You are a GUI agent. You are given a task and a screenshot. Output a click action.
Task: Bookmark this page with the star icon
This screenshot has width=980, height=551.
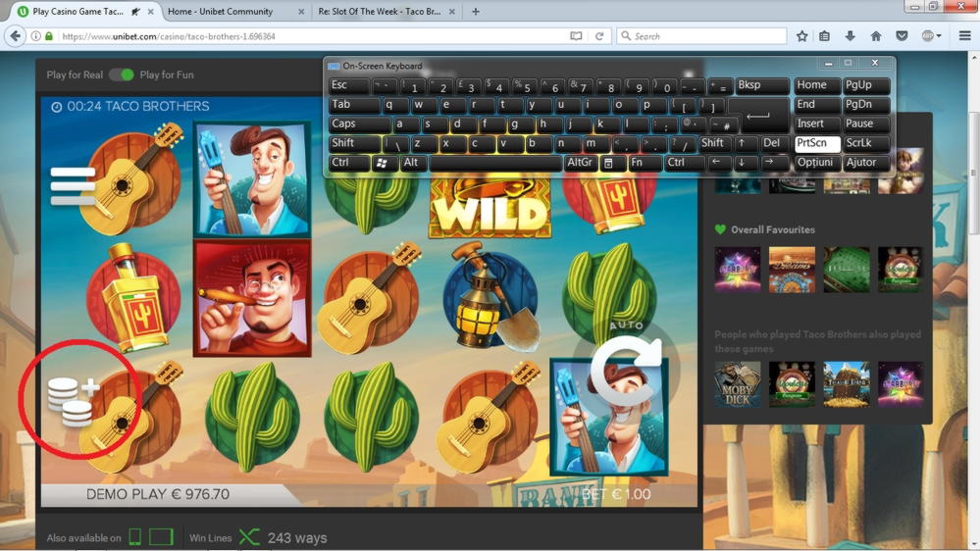coord(801,36)
